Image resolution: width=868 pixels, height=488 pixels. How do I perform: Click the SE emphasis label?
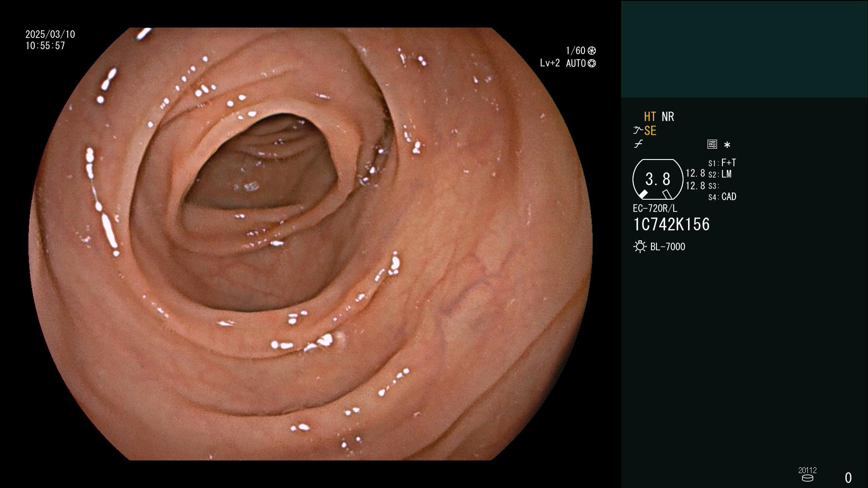pyautogui.click(x=650, y=131)
